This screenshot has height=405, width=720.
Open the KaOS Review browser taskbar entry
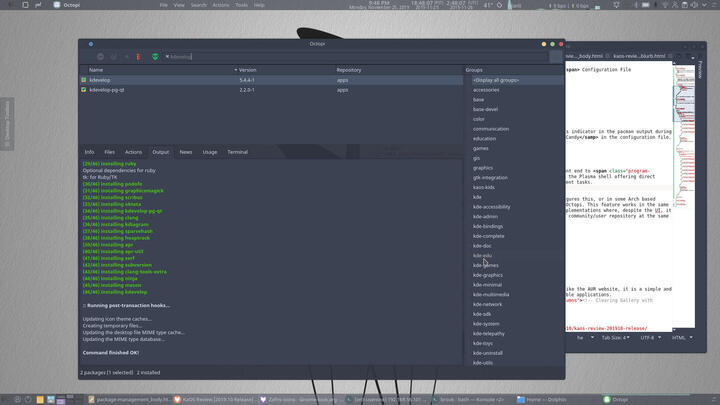214,399
